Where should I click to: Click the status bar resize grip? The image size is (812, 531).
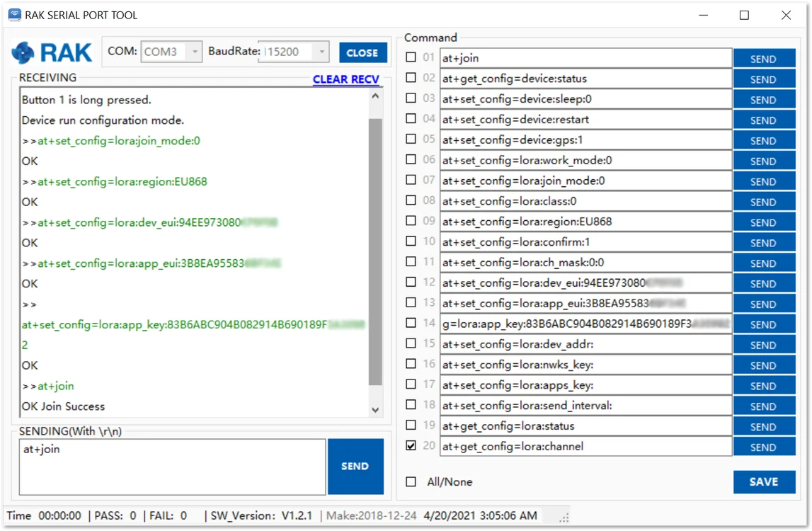(x=564, y=517)
